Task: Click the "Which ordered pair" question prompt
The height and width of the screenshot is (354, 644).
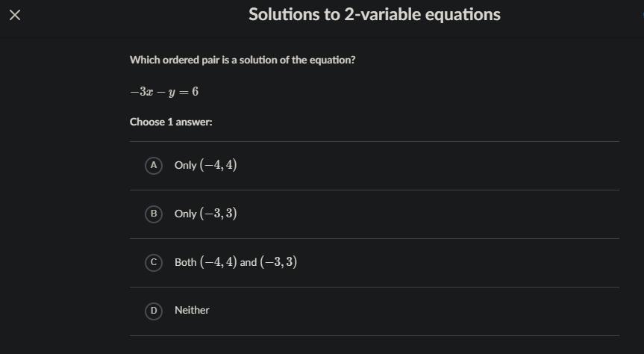Action: coord(243,60)
